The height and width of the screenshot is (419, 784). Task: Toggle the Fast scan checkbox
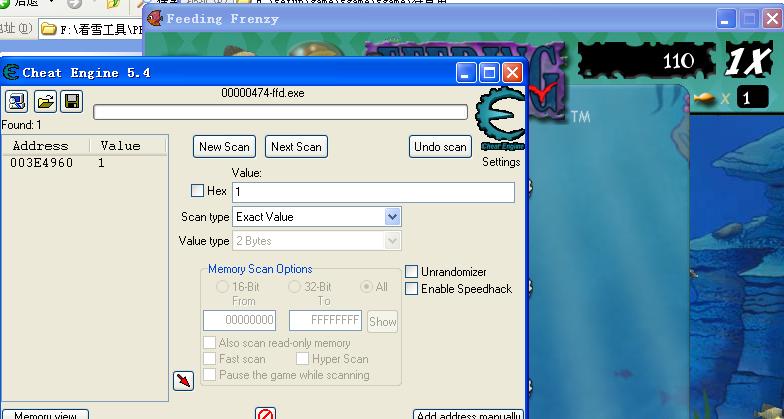coord(209,358)
